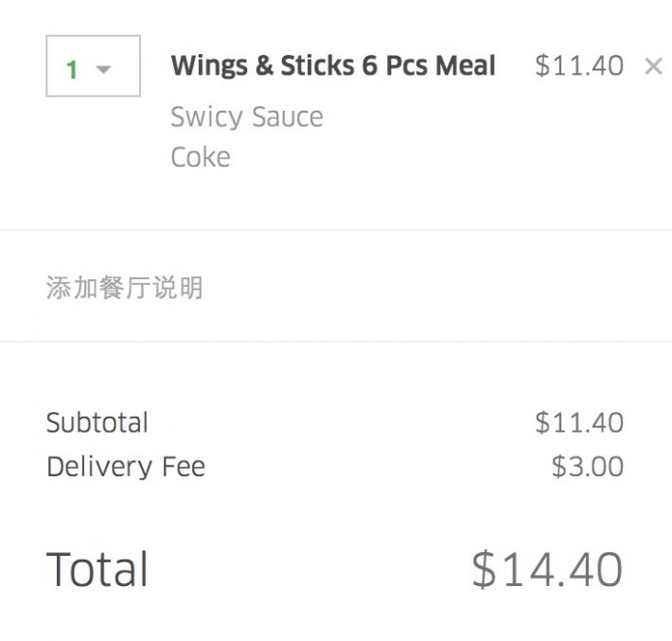Image resolution: width=672 pixels, height=641 pixels.
Task: Click the item price $11.40 beside the meal name
Action: (x=578, y=66)
